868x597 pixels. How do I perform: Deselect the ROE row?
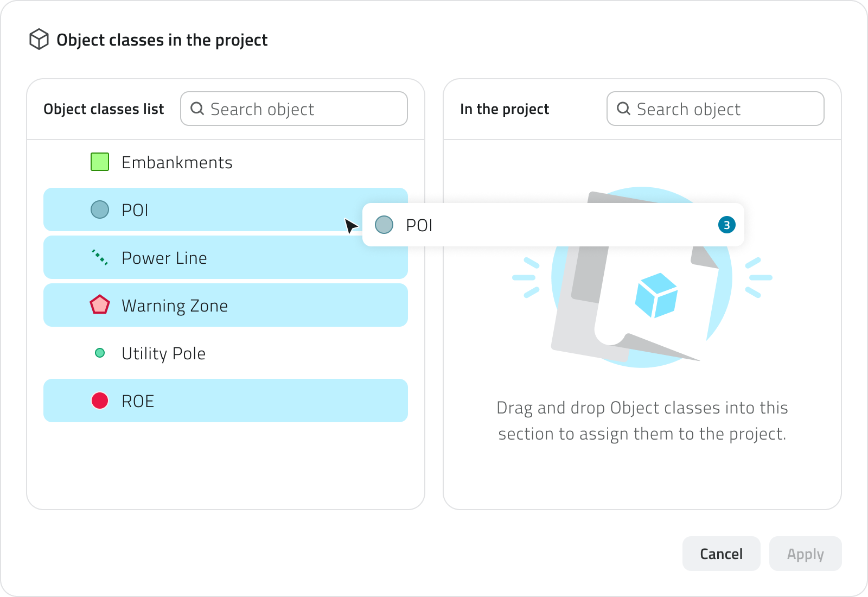[x=225, y=401]
